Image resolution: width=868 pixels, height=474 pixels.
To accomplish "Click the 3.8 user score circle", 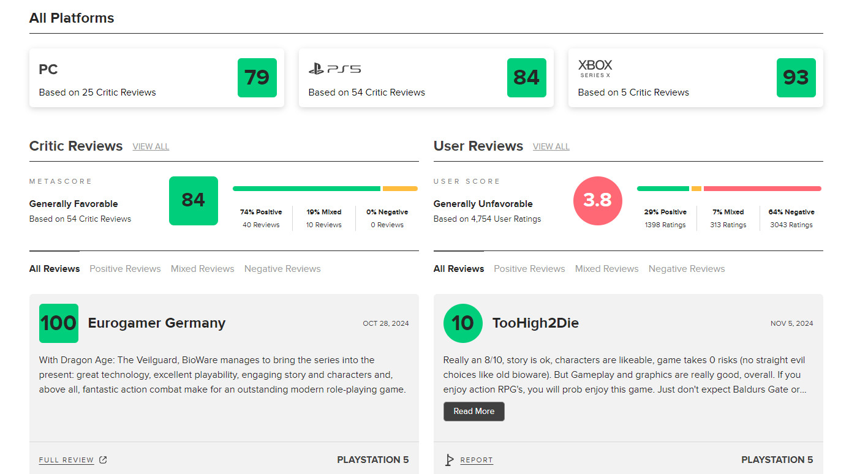I will 598,201.
